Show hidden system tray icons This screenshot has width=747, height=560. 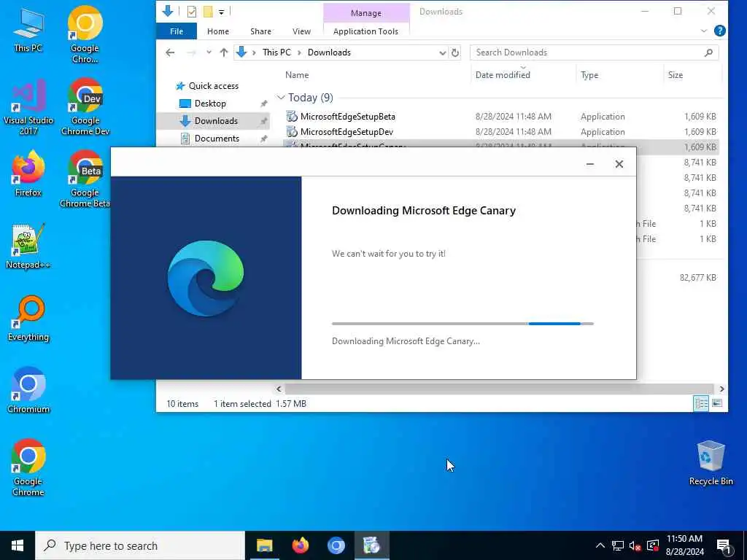click(x=600, y=545)
